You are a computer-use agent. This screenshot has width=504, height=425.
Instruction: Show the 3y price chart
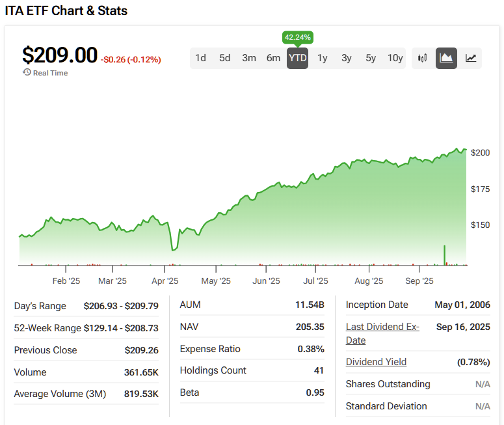coord(346,58)
